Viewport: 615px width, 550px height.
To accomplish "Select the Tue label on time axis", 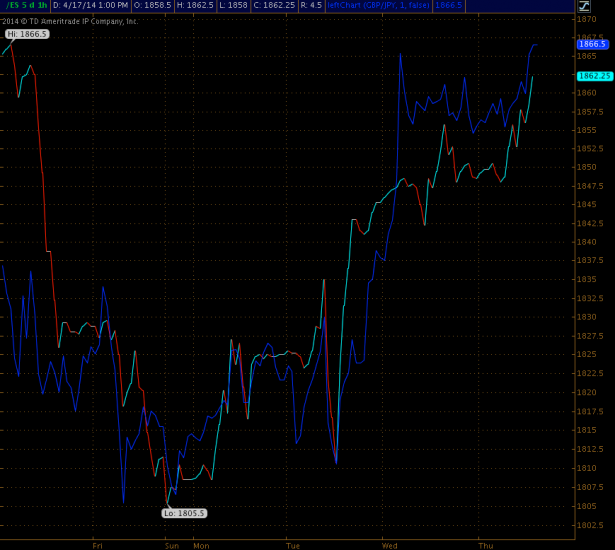I will point(293,546).
